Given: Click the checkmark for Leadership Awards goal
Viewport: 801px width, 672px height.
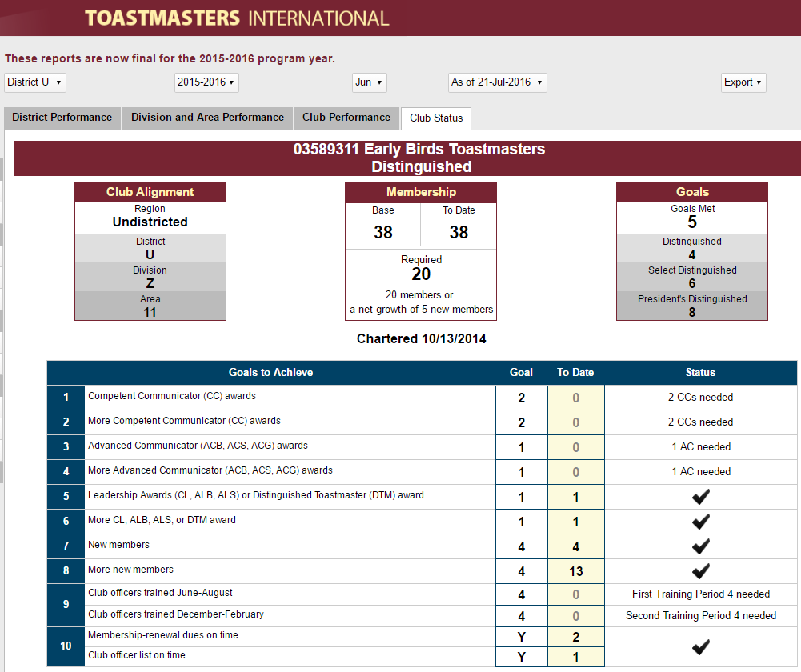Looking at the screenshot, I should 701,497.
